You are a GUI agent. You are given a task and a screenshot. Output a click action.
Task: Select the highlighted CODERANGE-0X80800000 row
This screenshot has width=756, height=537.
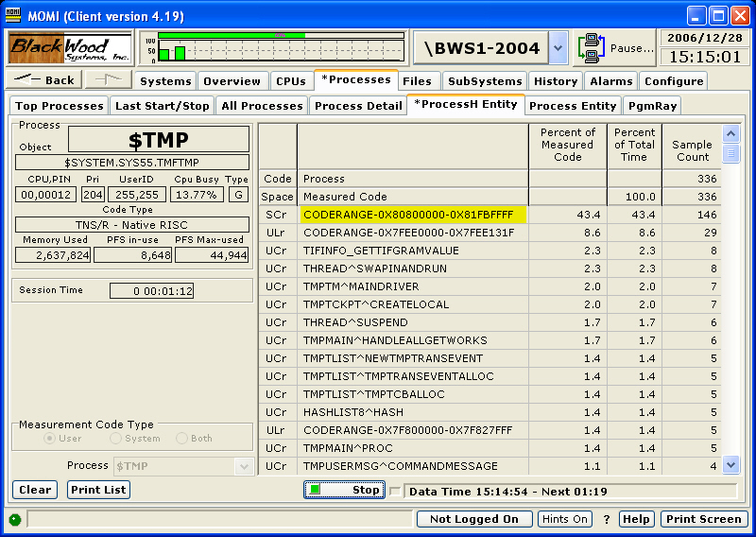pos(490,215)
